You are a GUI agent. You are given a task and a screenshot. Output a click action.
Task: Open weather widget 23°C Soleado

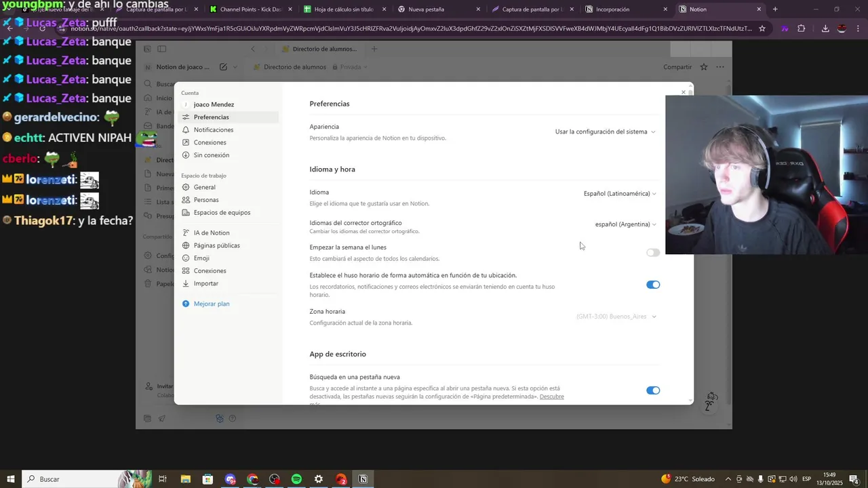[x=688, y=479]
